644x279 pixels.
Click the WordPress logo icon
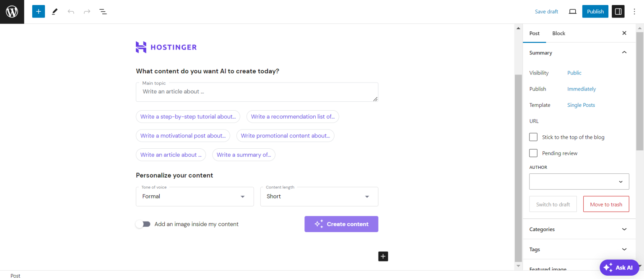click(11, 11)
